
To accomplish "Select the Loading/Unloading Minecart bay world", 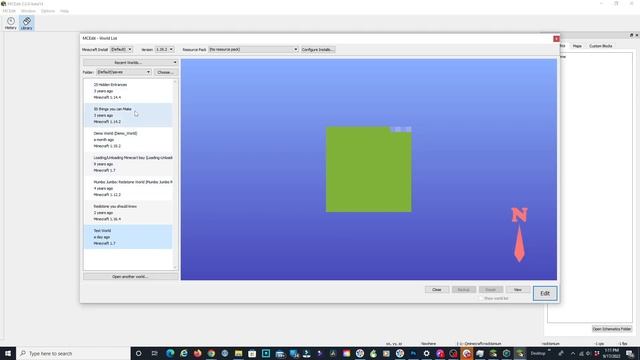I will pos(128,164).
